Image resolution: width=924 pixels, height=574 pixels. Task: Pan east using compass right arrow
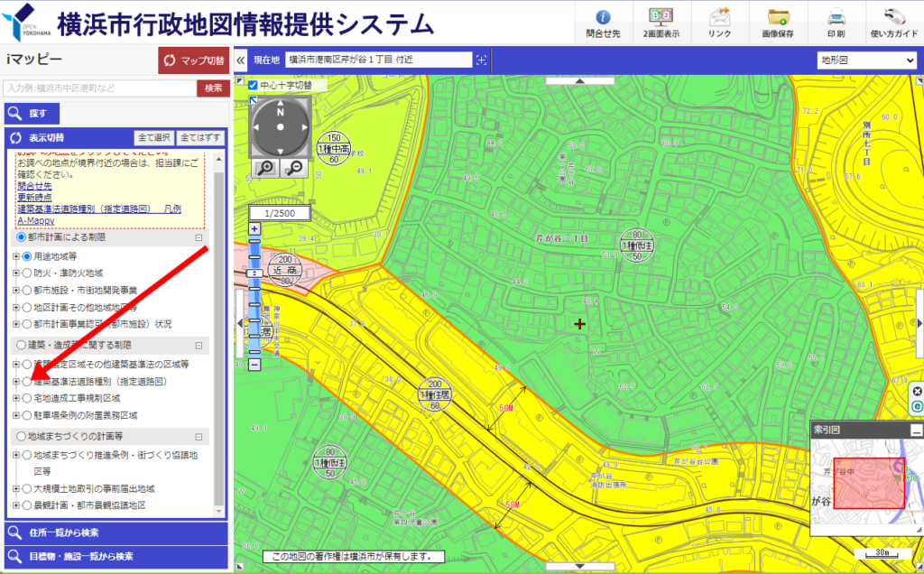(x=305, y=126)
